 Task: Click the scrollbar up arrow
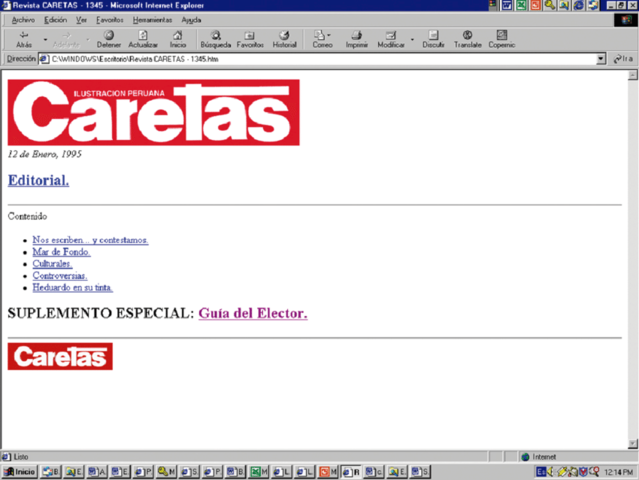[632, 75]
